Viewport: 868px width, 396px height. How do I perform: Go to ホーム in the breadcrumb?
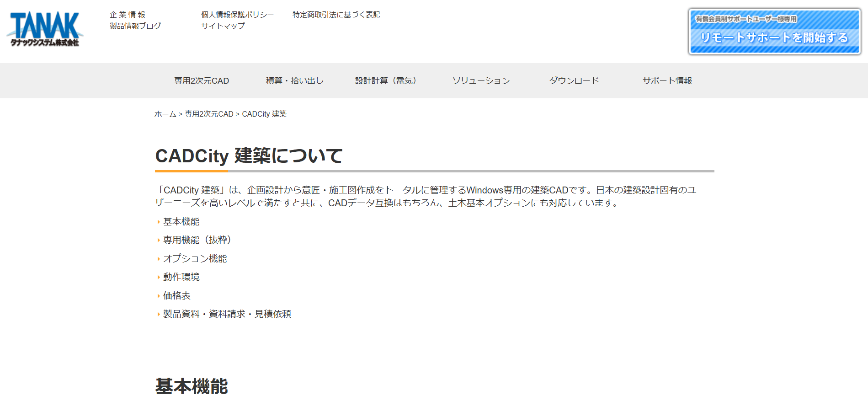[165, 114]
